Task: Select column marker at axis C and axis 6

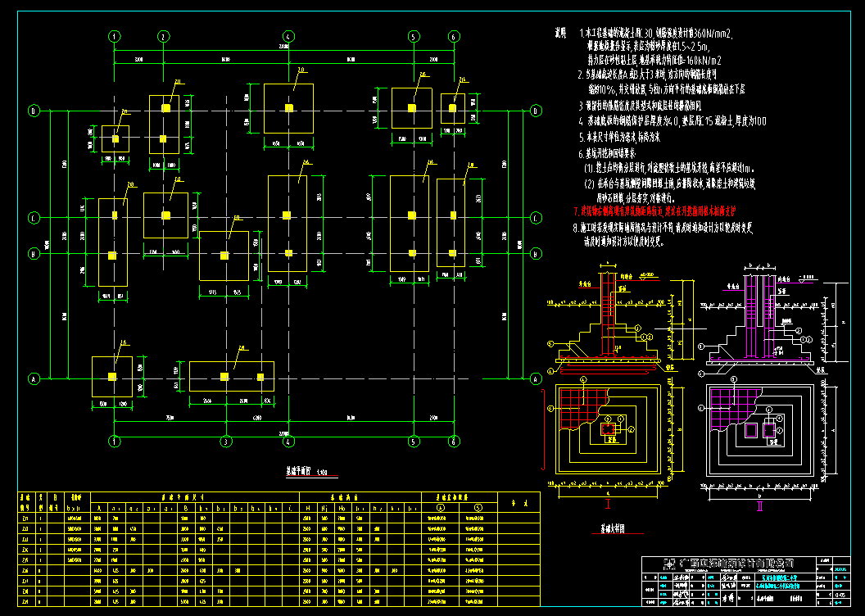Action: tap(454, 215)
